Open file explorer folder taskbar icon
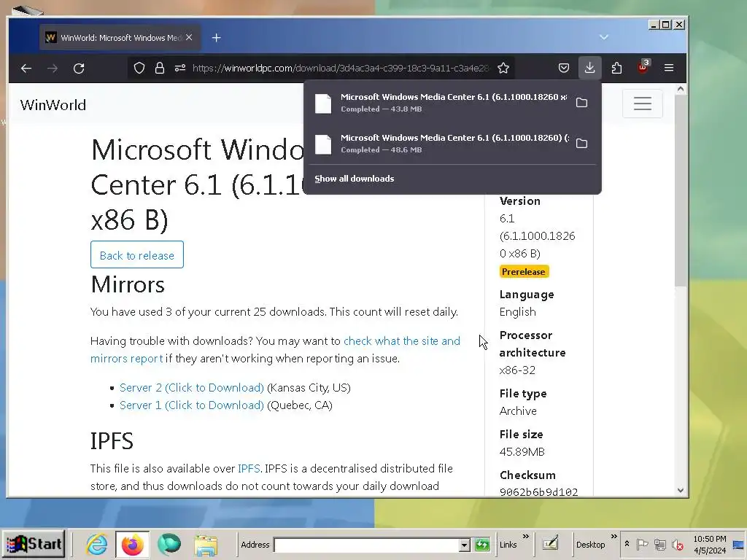The width and height of the screenshot is (747, 560). [206, 545]
